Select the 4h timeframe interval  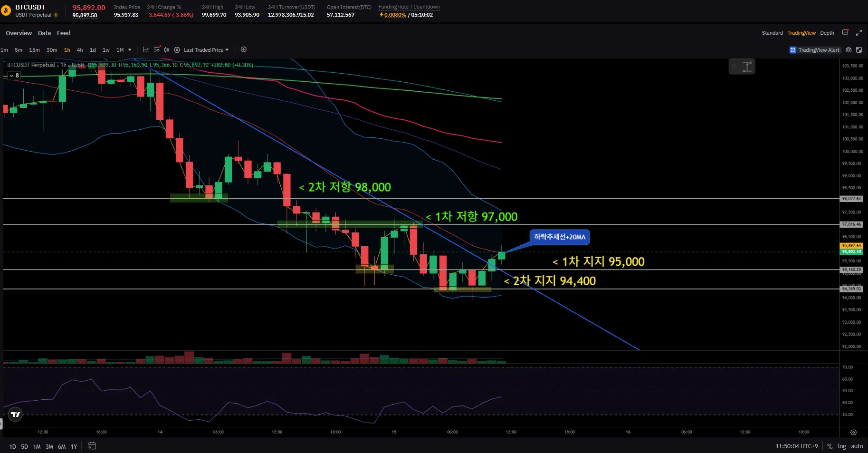80,50
